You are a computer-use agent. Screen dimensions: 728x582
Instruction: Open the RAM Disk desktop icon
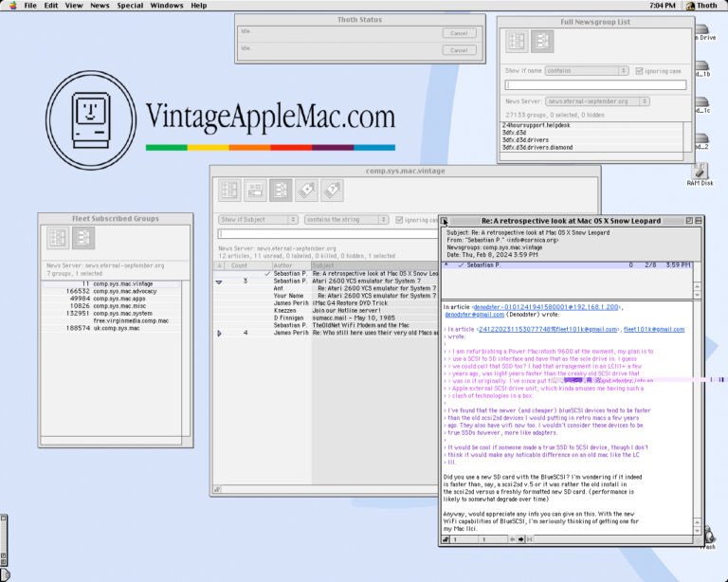(x=700, y=174)
